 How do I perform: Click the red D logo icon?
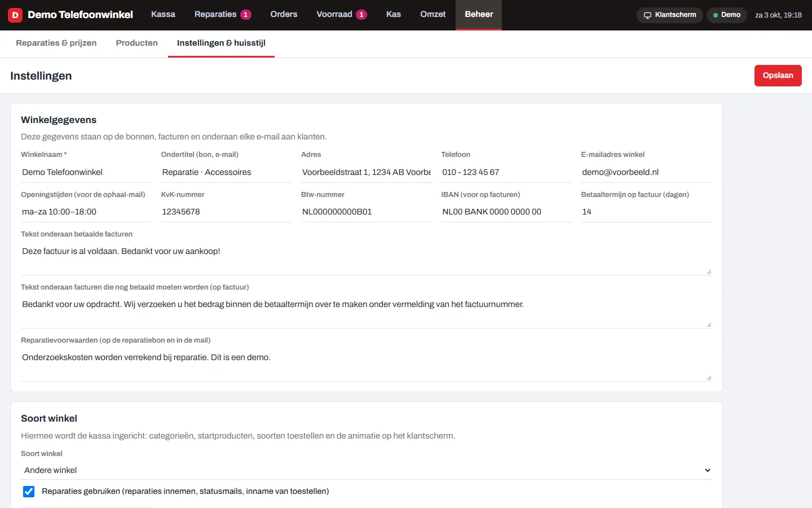[x=15, y=15]
